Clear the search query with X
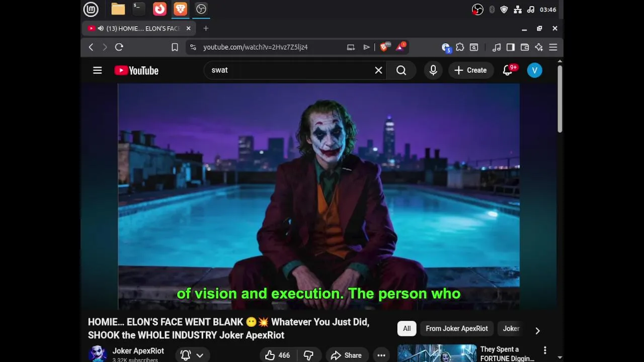The height and width of the screenshot is (362, 644). tap(378, 70)
